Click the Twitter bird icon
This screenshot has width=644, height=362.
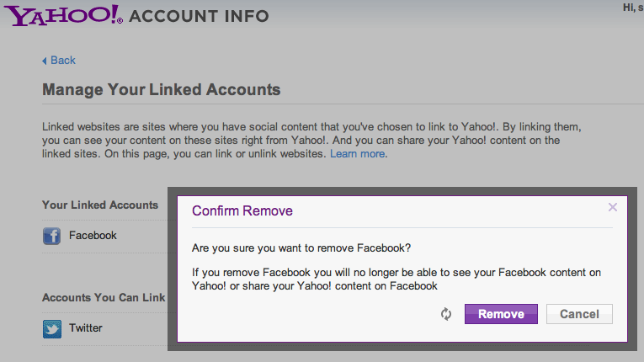coord(51,328)
